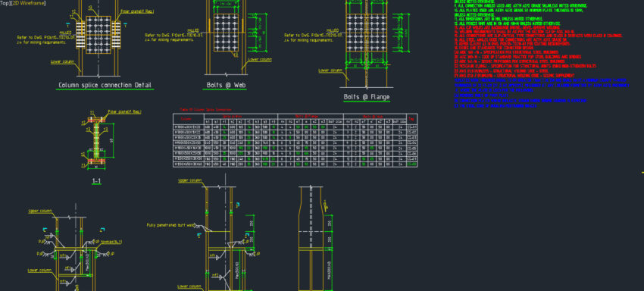
Task: Select the 'Lower column' label in the Bolts @ Flange detail
Action: click(330, 70)
